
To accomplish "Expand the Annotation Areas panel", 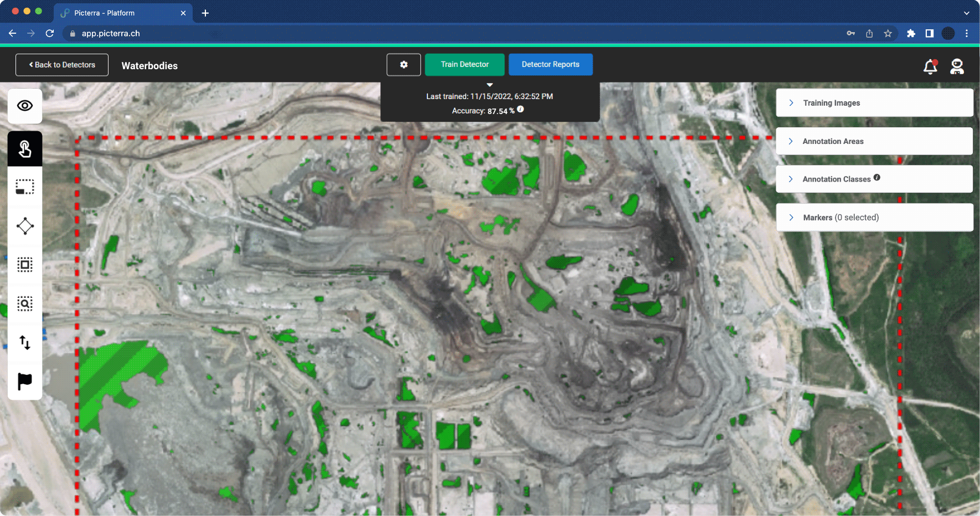I will pyautogui.click(x=874, y=141).
